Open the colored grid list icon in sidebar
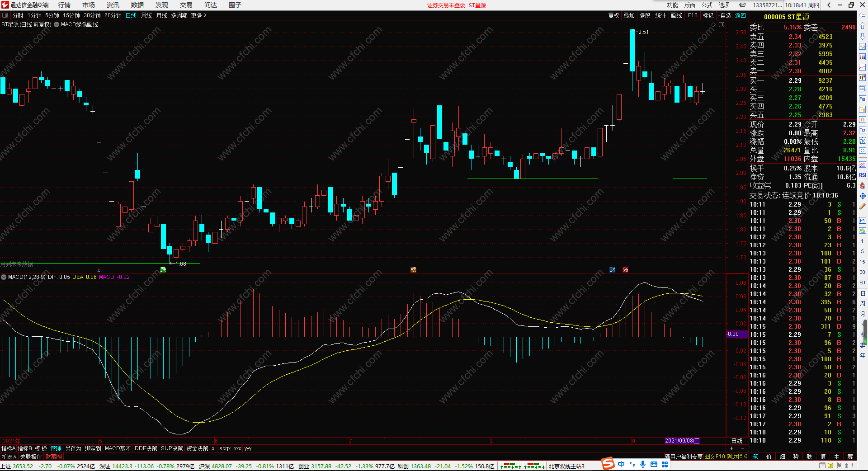Image resolution: width=868 pixels, height=471 pixels. pos(862,57)
